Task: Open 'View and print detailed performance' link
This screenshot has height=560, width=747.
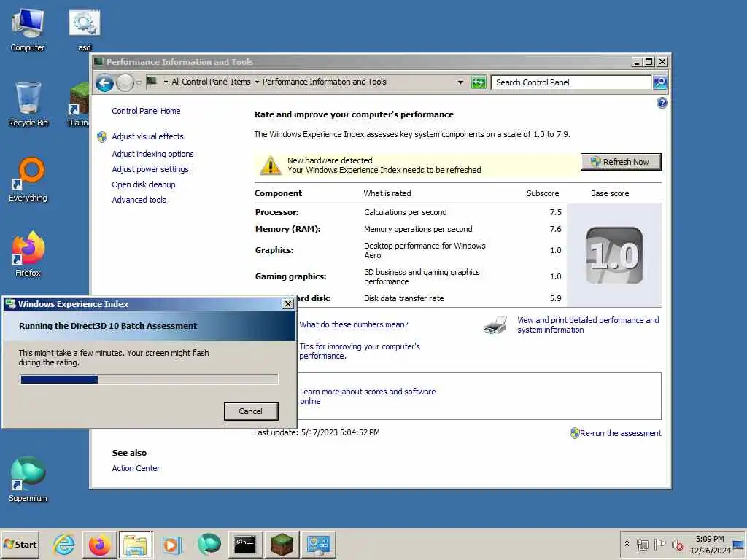Action: (588, 324)
